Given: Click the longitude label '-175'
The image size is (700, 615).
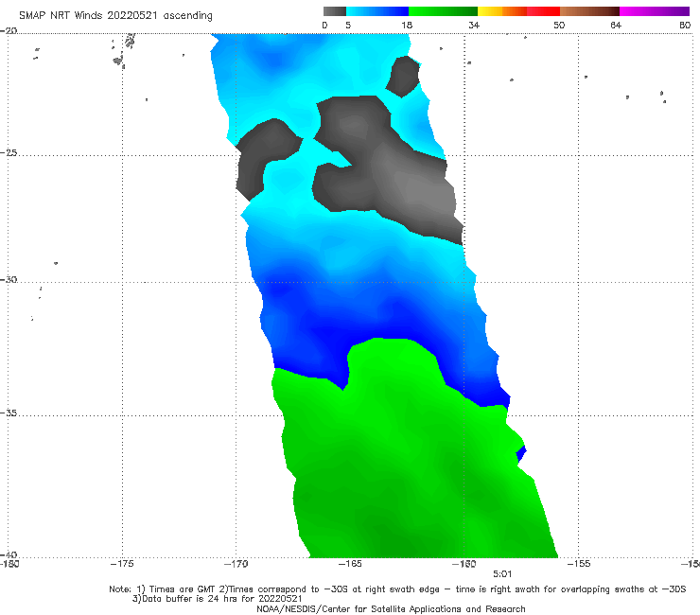Looking at the screenshot, I should pos(122,564).
